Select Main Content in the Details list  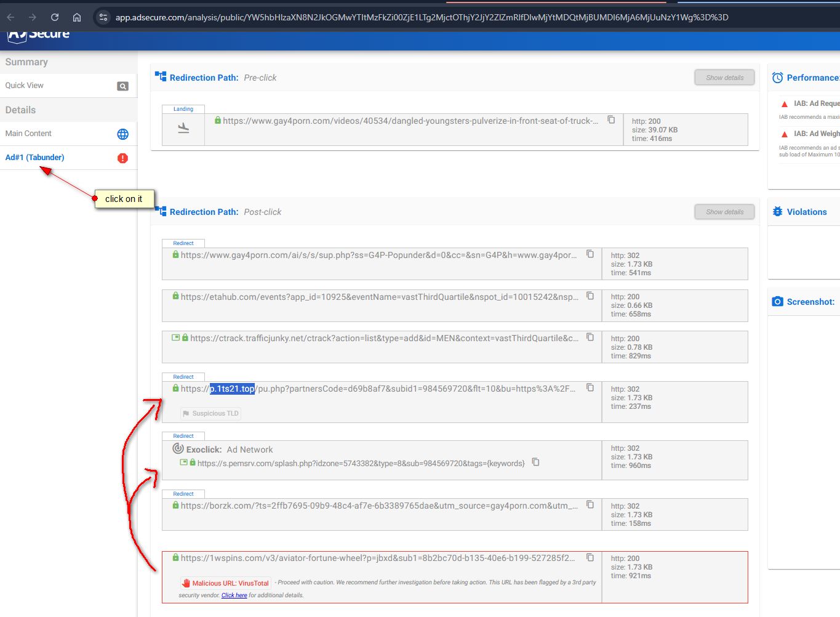pos(28,134)
